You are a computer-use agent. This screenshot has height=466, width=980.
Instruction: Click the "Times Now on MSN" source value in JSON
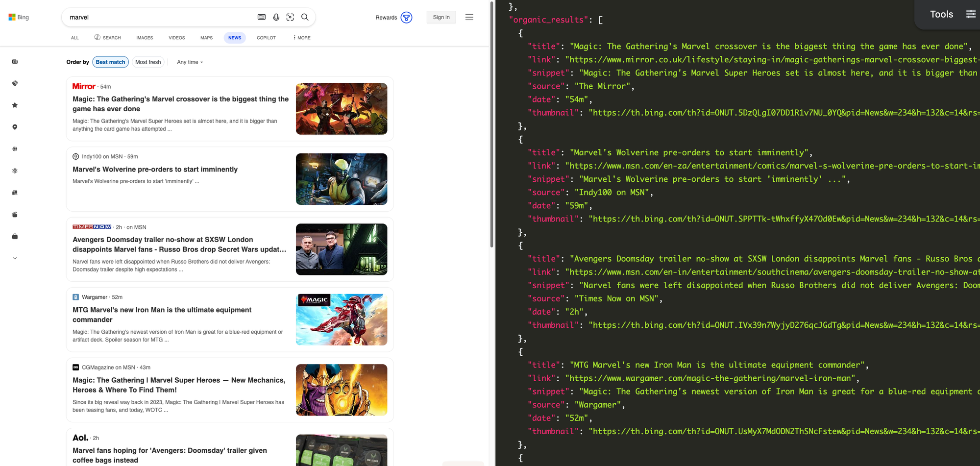pyautogui.click(x=616, y=299)
